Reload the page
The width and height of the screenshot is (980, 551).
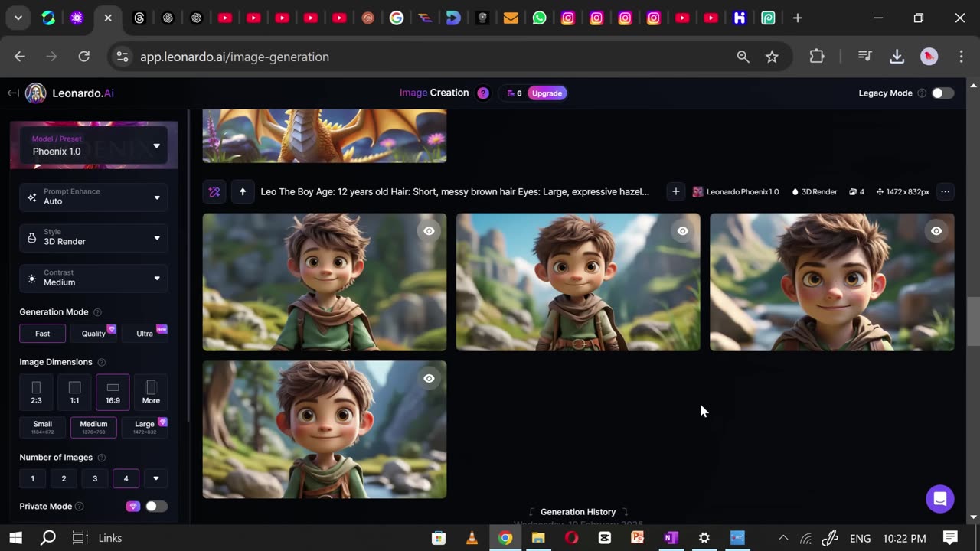click(x=84, y=57)
